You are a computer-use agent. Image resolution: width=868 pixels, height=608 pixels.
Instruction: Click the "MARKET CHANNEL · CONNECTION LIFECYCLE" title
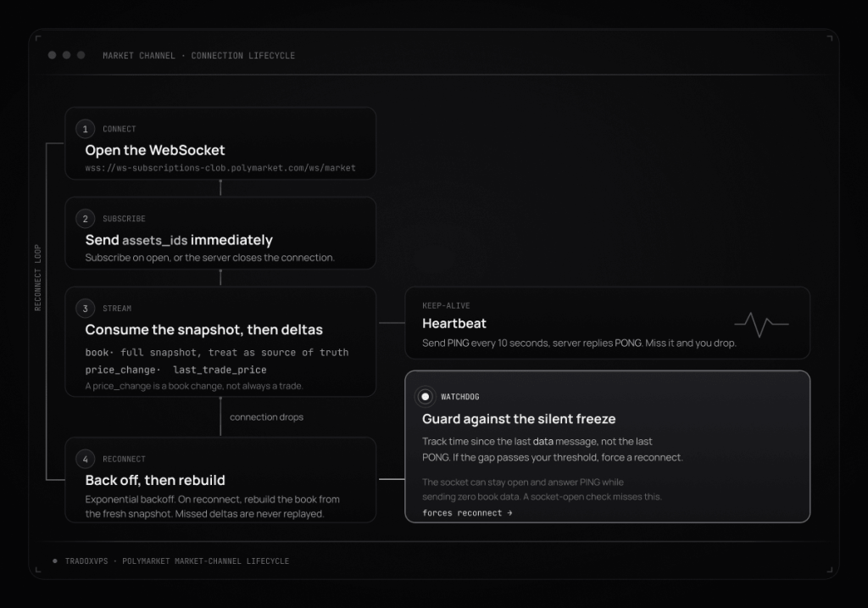[198, 55]
